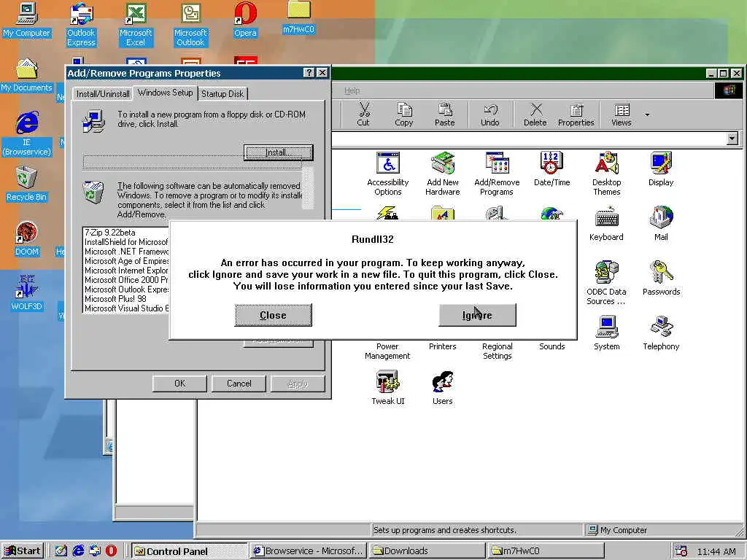This screenshot has width=747, height=560.
Task: Select Microsoft Office 2000 entry
Action: tap(126, 280)
